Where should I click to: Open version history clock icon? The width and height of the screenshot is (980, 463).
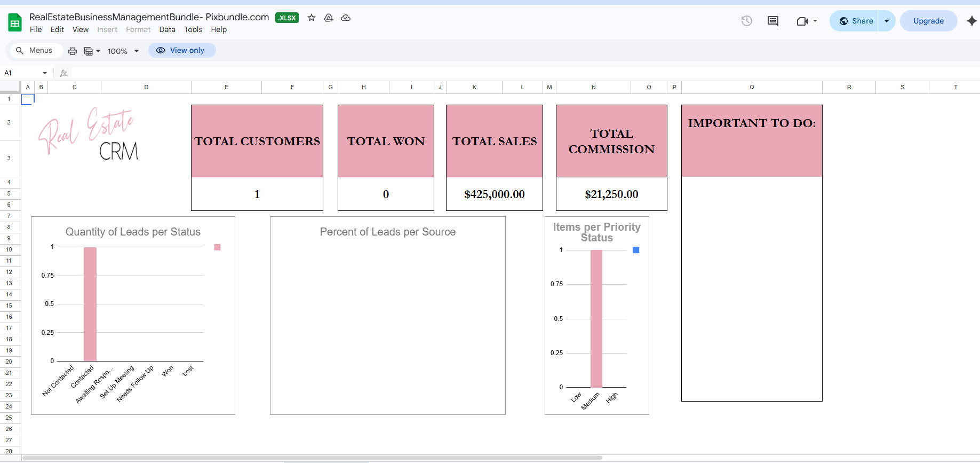[747, 21]
